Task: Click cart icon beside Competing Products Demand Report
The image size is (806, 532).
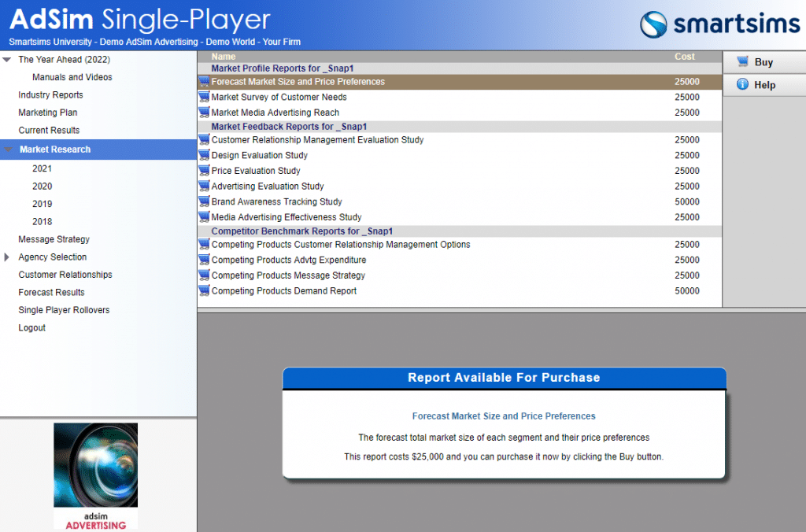Action: (x=204, y=291)
